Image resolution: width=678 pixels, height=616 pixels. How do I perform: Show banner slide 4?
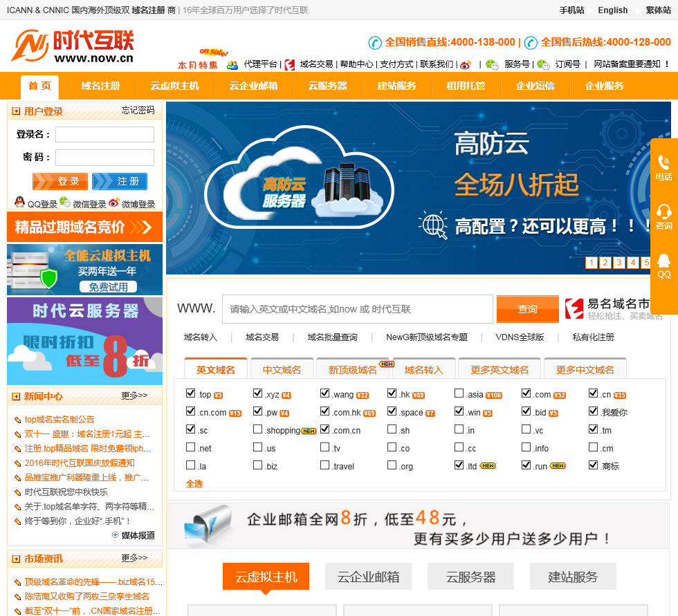tap(633, 262)
